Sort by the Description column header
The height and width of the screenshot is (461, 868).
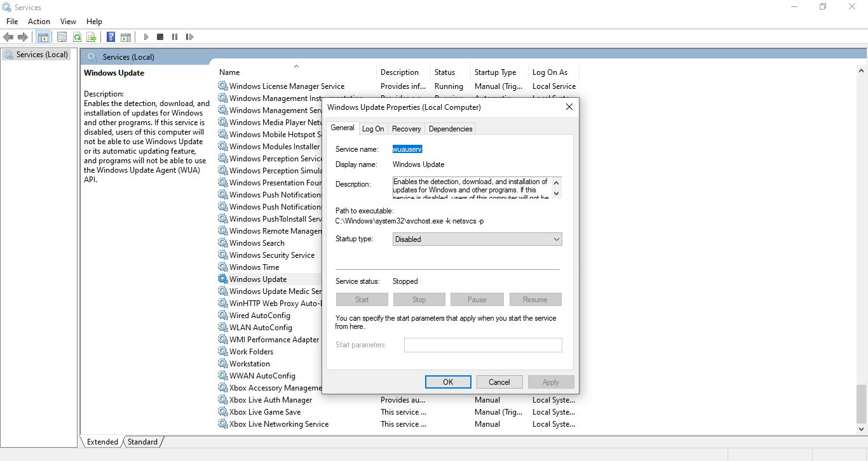tap(404, 72)
